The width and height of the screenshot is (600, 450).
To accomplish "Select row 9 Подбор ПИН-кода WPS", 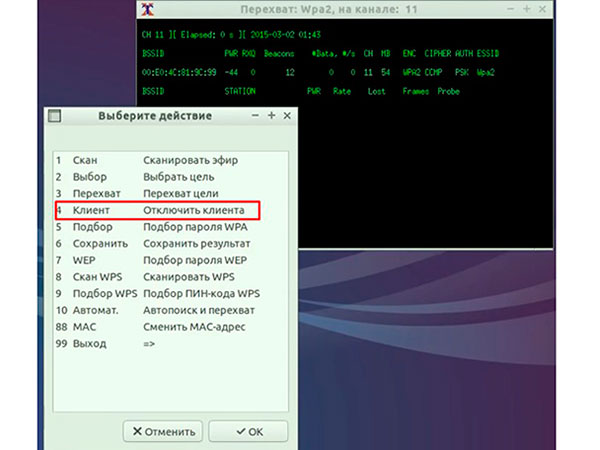I will coord(171,293).
